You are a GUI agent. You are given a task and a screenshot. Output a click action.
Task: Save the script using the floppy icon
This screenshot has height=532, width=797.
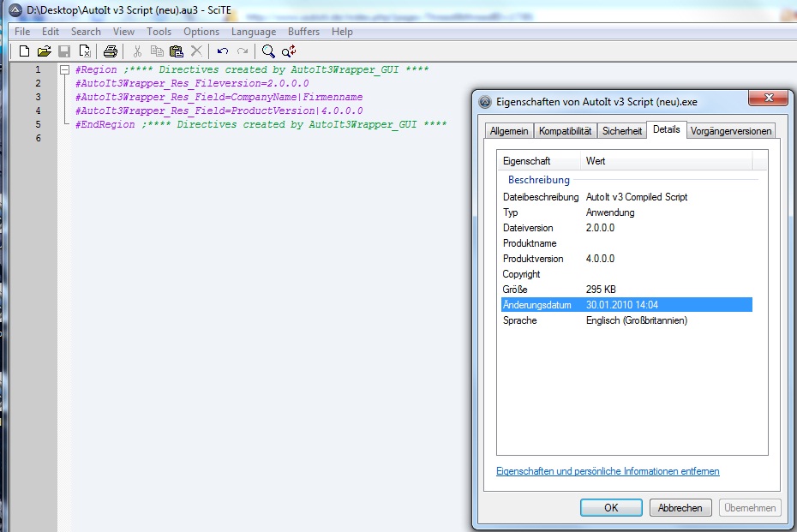[64, 51]
